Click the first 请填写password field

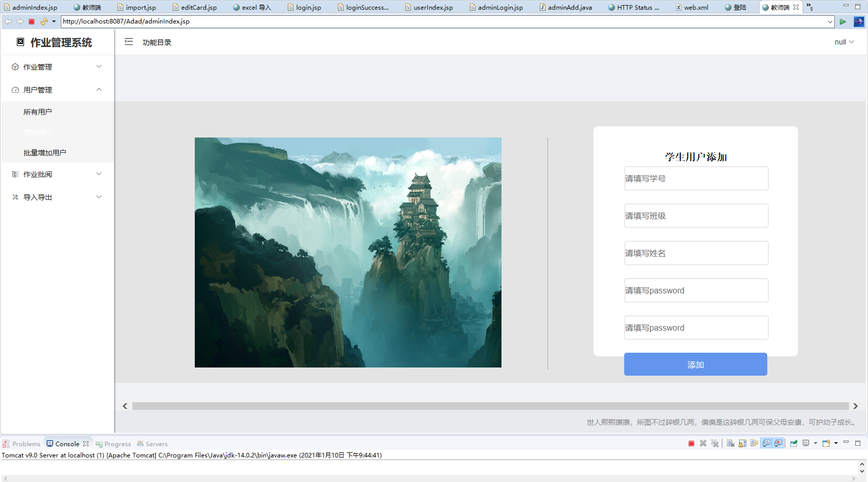(x=696, y=290)
